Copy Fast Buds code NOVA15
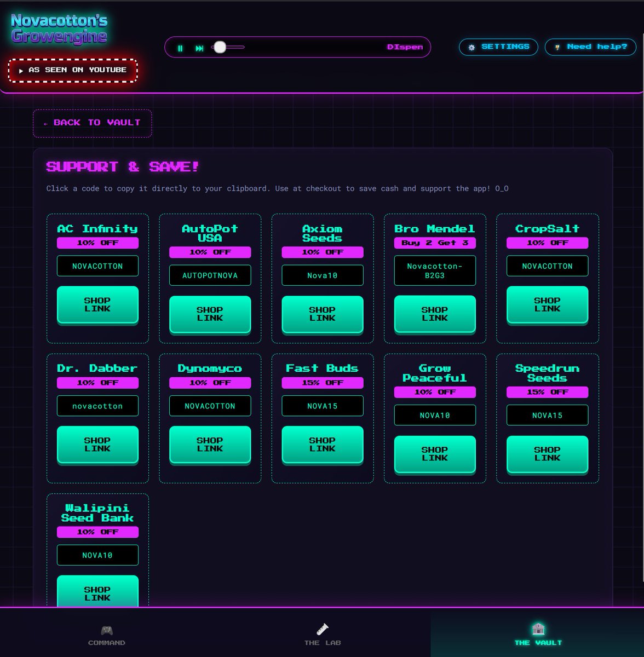This screenshot has height=657, width=644. [x=323, y=406]
